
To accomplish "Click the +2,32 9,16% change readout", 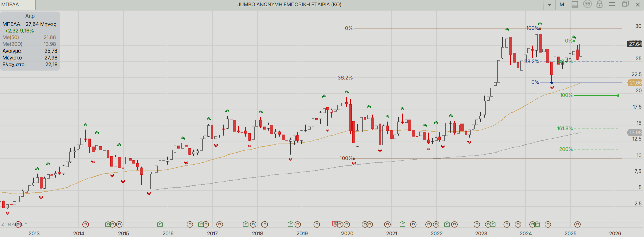I will [x=19, y=31].
